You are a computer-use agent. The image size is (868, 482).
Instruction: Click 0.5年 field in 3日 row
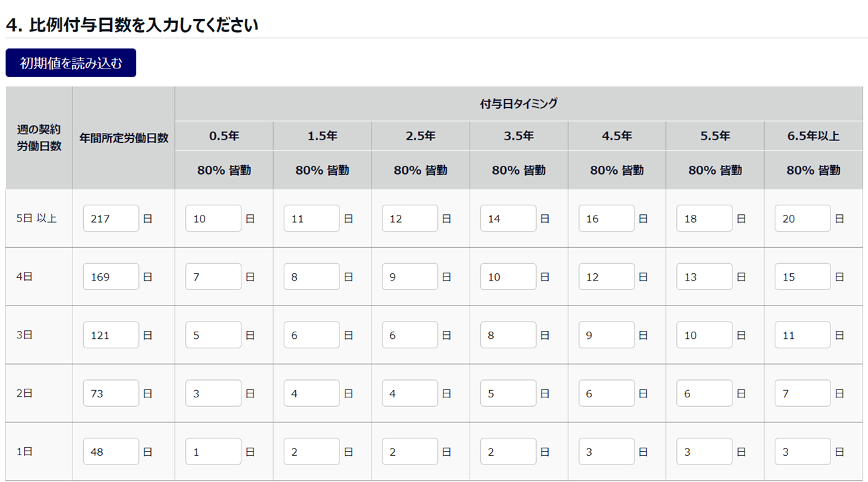[213, 335]
